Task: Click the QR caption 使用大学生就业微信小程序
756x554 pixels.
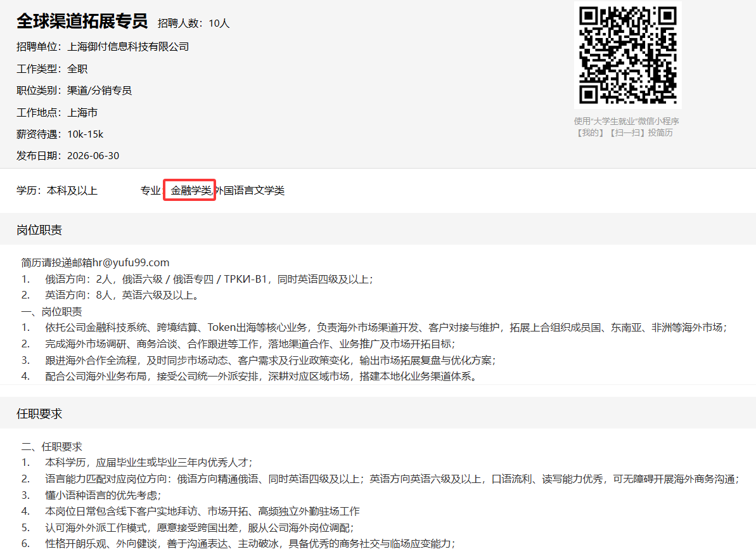Action: 626,121
